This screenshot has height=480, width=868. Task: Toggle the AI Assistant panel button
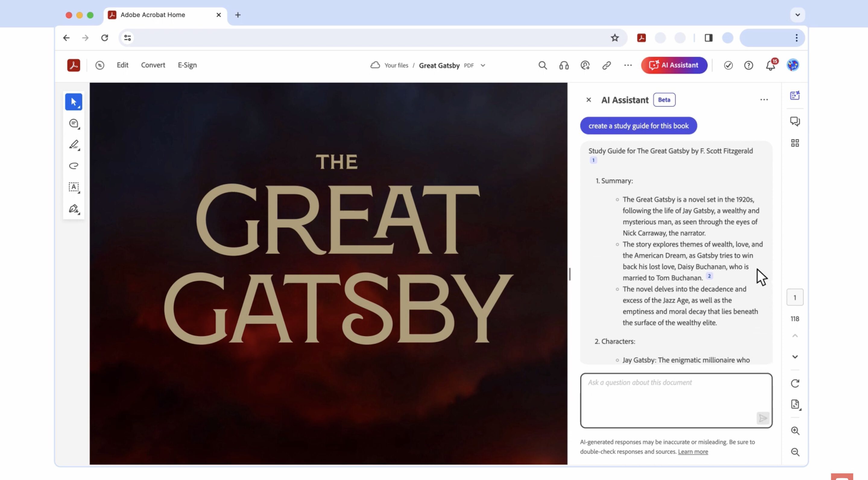pos(674,65)
